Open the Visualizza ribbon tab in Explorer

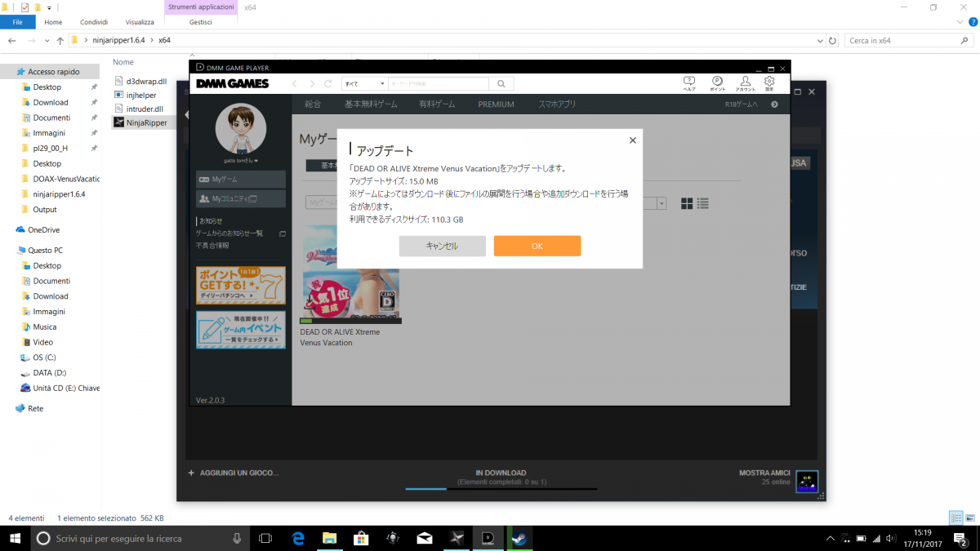coord(140,22)
